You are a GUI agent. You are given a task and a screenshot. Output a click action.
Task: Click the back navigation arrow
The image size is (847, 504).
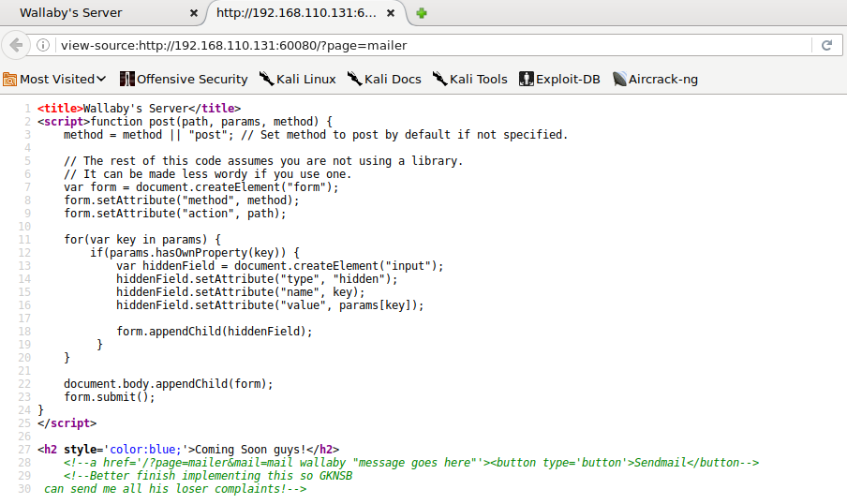[16, 45]
